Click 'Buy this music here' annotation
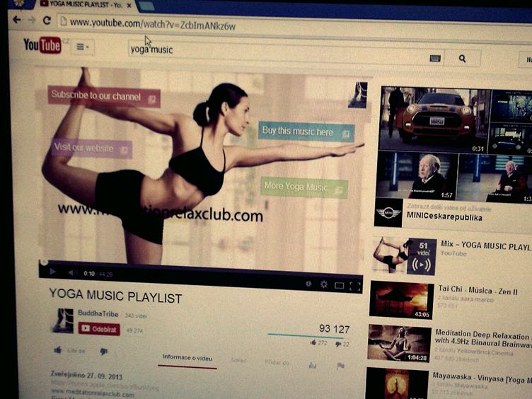532x399 pixels. click(306, 132)
